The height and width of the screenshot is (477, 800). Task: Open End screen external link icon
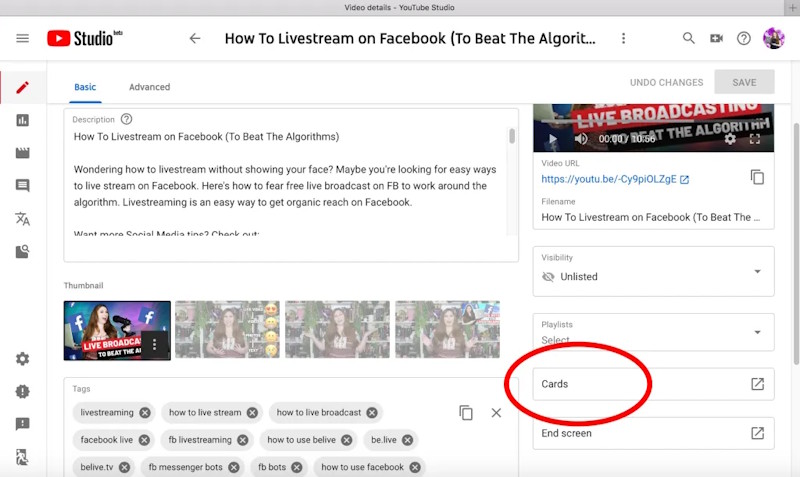click(x=758, y=433)
